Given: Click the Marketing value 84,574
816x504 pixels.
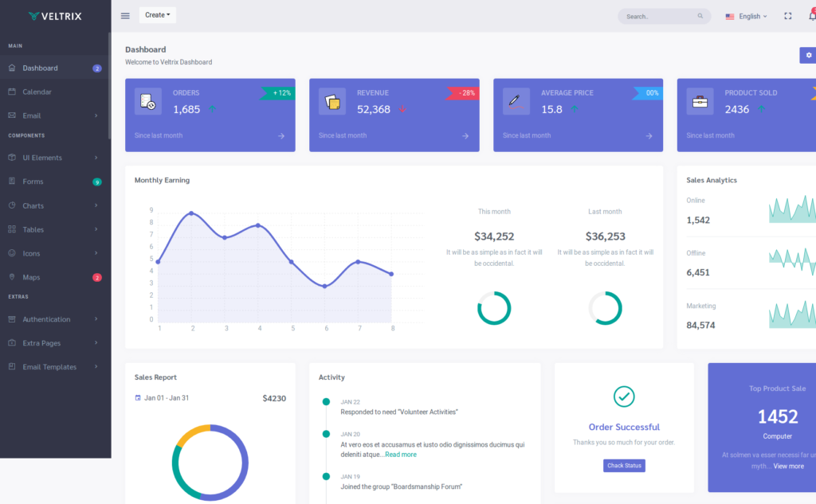Looking at the screenshot, I should coord(700,325).
